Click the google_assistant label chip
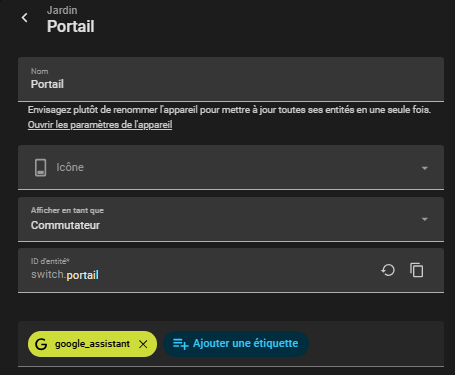 [92, 344]
